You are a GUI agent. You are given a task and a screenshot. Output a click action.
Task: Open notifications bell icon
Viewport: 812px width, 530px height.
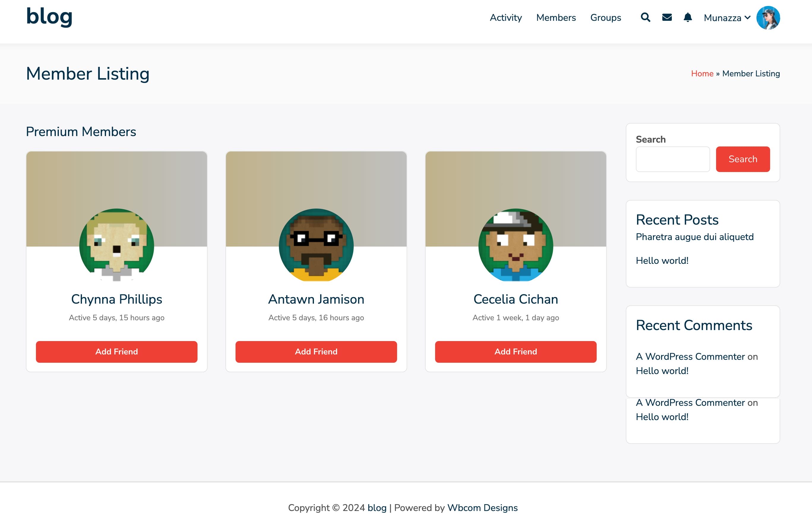[688, 18]
